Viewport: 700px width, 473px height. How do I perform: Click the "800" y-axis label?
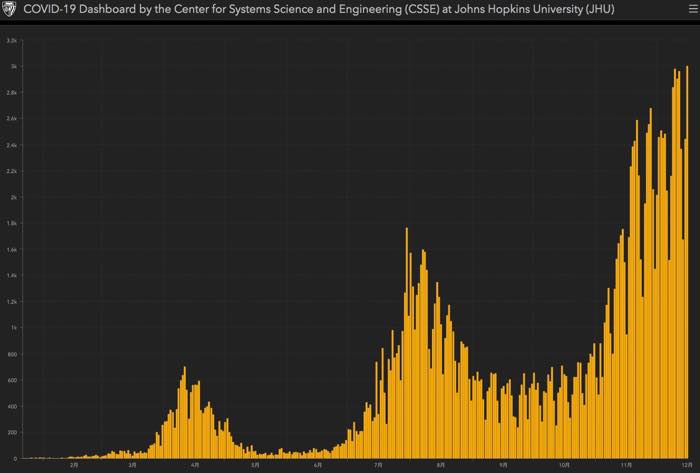[13, 354]
